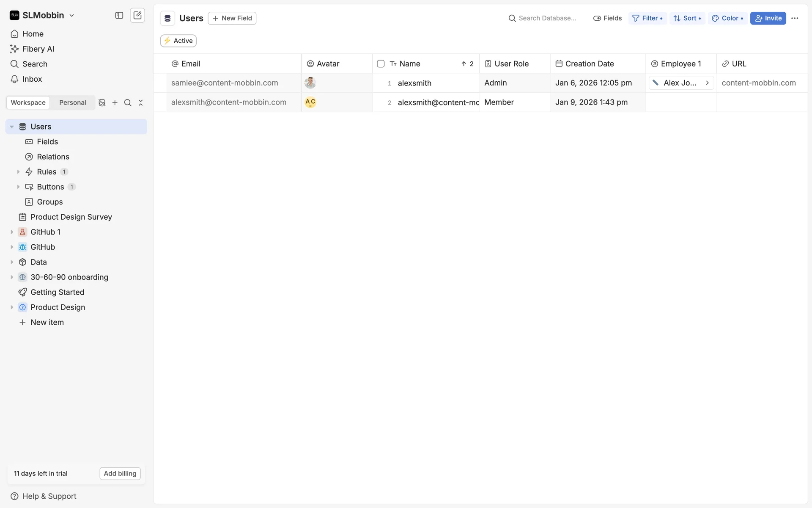
Task: Expand the GitHub 1 space
Action: [12, 232]
